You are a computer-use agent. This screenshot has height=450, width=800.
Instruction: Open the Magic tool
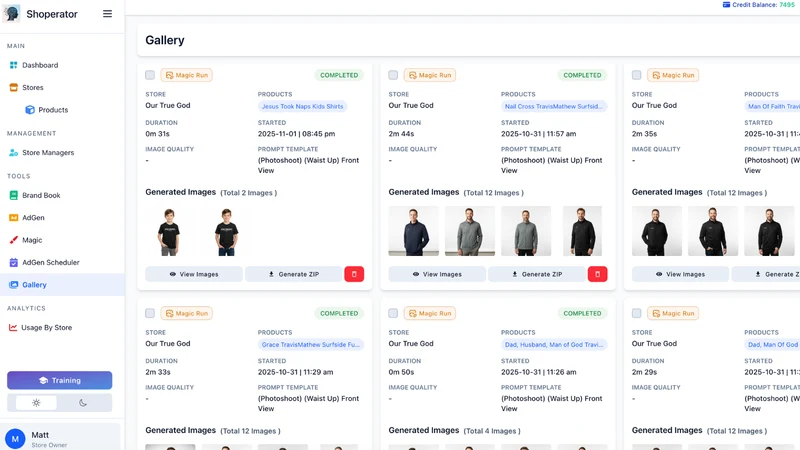tap(26, 240)
